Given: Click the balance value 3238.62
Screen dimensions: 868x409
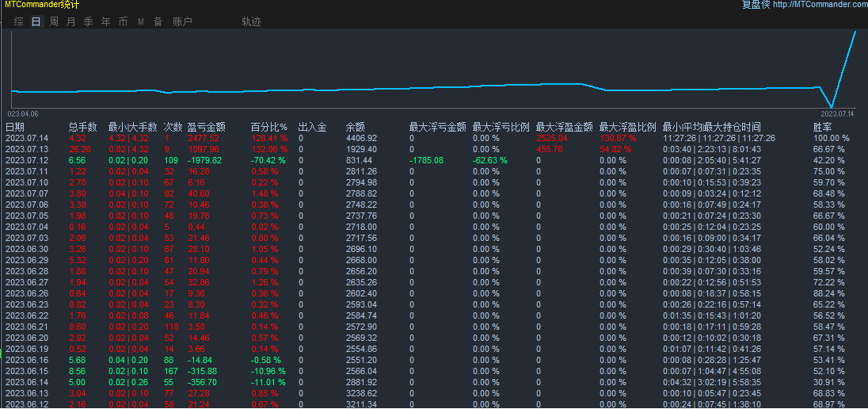Looking at the screenshot, I should point(361,393).
